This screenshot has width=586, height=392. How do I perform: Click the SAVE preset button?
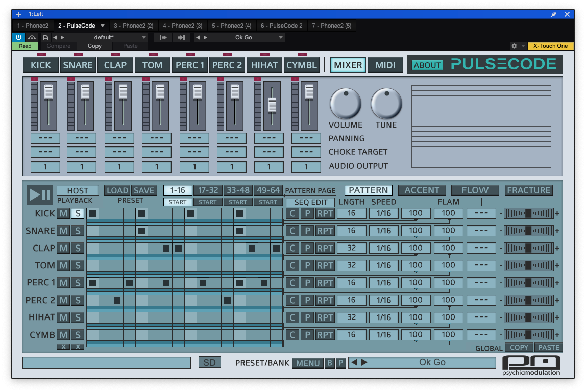point(144,190)
